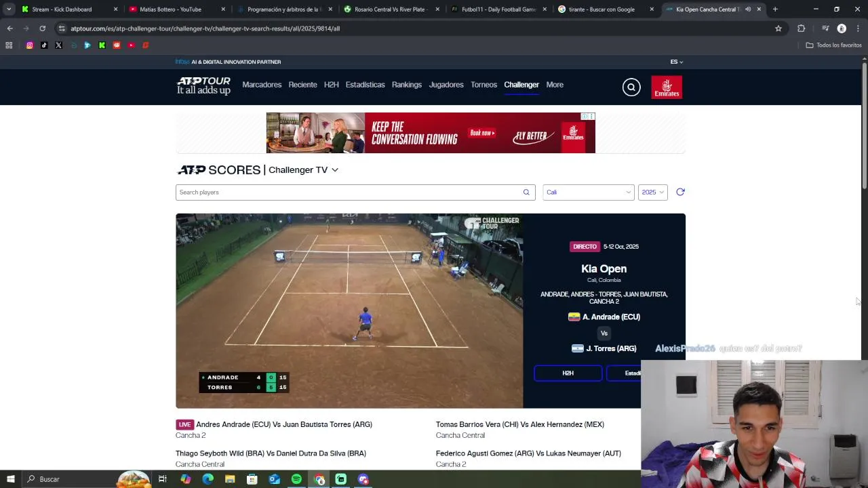This screenshot has width=868, height=488.
Task: Open the Marcadores menu
Action: (x=262, y=85)
